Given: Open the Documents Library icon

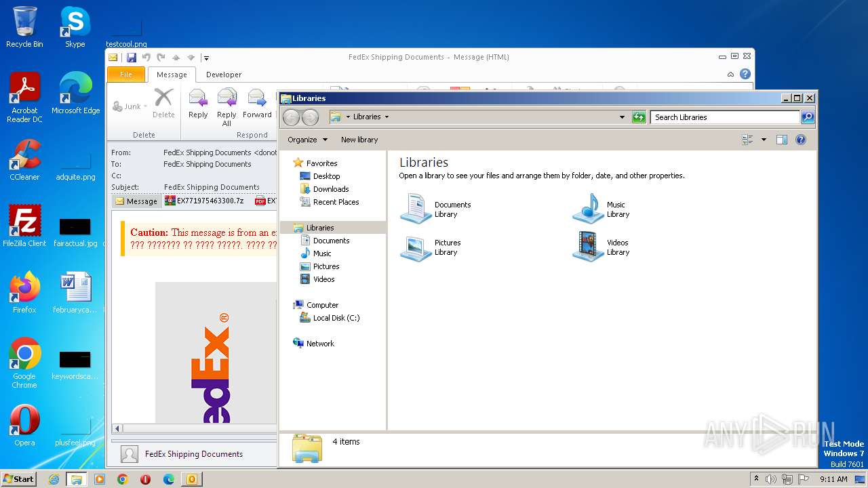Looking at the screenshot, I should click(x=416, y=209).
